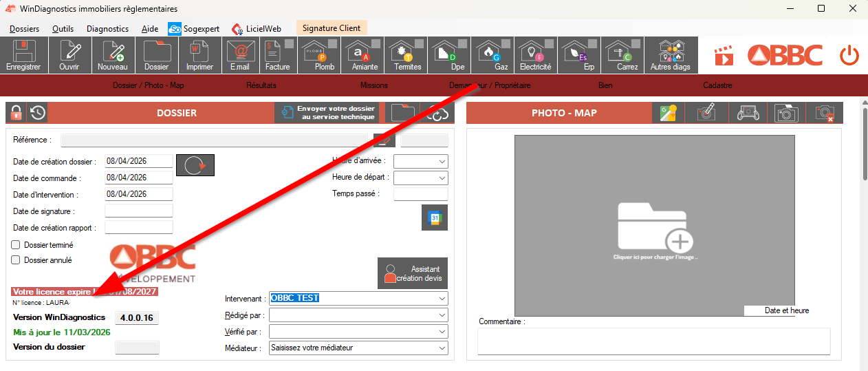This screenshot has height=371, width=868.
Task: Click the Date de signature field
Action: (138, 211)
